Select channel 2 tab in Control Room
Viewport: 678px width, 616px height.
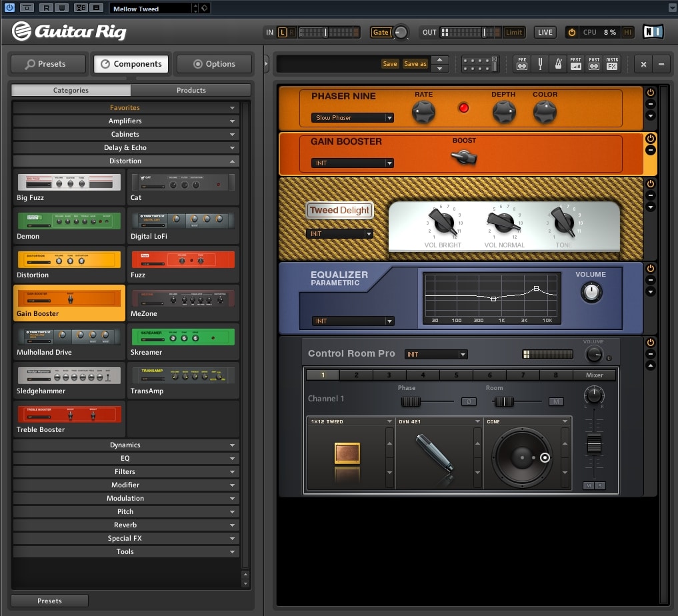click(x=356, y=375)
